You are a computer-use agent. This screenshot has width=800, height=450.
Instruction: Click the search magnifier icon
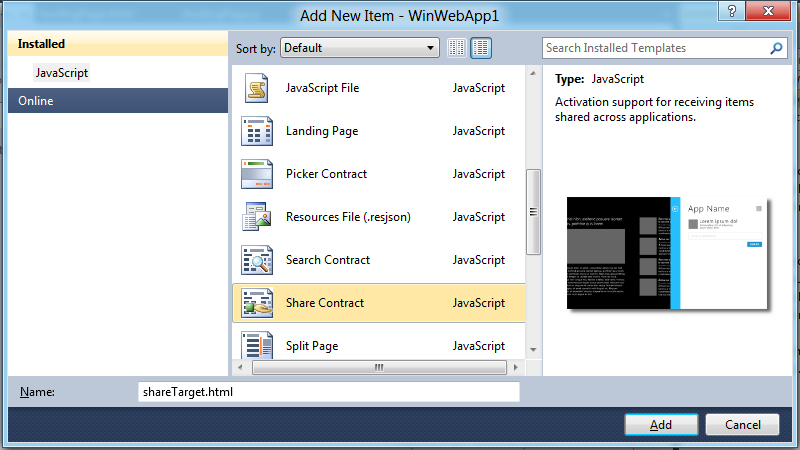[x=777, y=48]
